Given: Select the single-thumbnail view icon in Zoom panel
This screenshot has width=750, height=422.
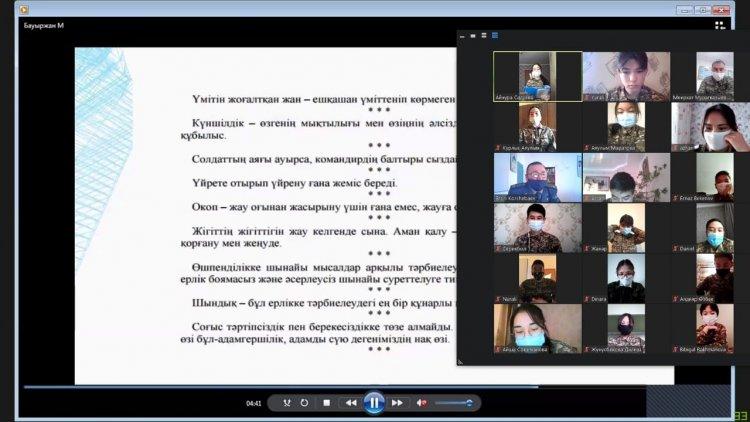Looking at the screenshot, I should [x=473, y=36].
